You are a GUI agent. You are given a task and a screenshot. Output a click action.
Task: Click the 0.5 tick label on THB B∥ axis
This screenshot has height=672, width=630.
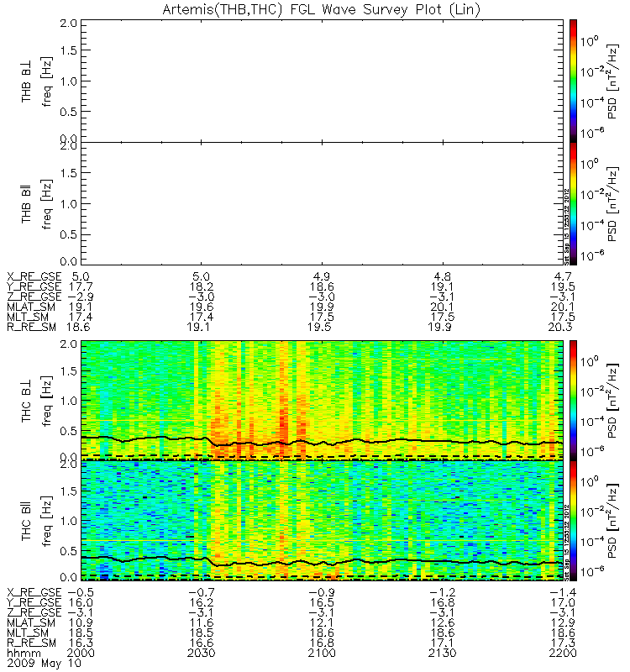69,234
